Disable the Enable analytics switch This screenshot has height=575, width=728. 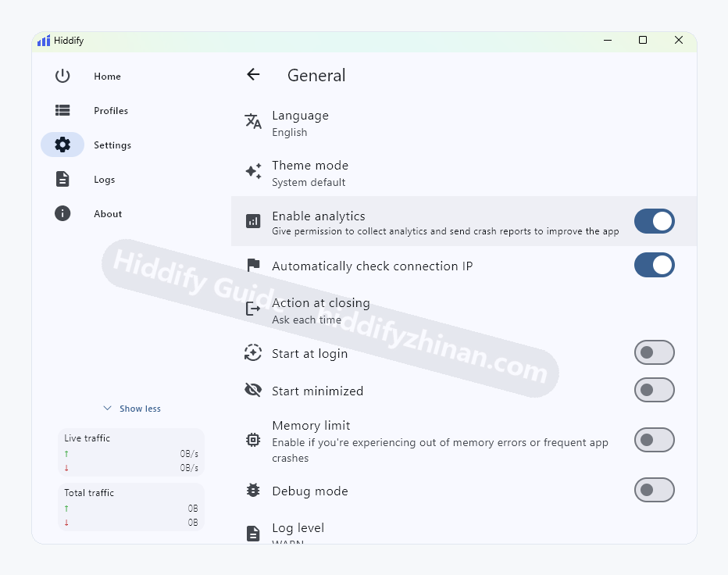[654, 221]
